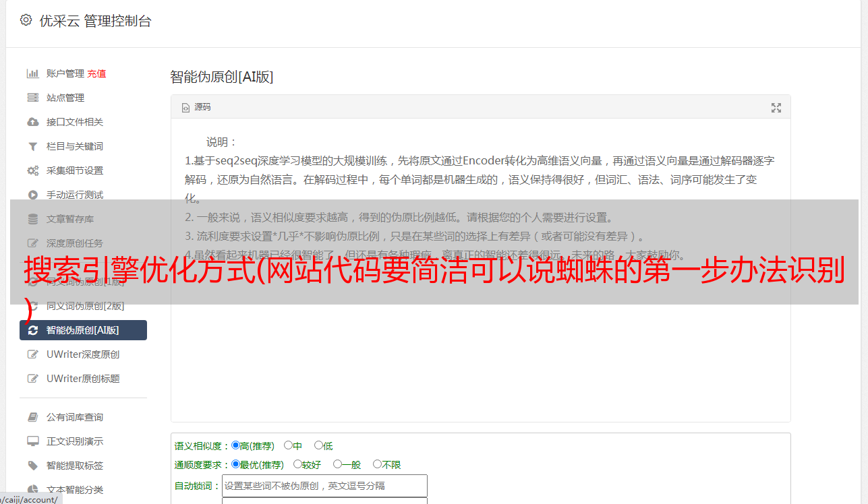Click the 说明： text in the editor
This screenshot has width=868, height=504.
pyautogui.click(x=222, y=142)
